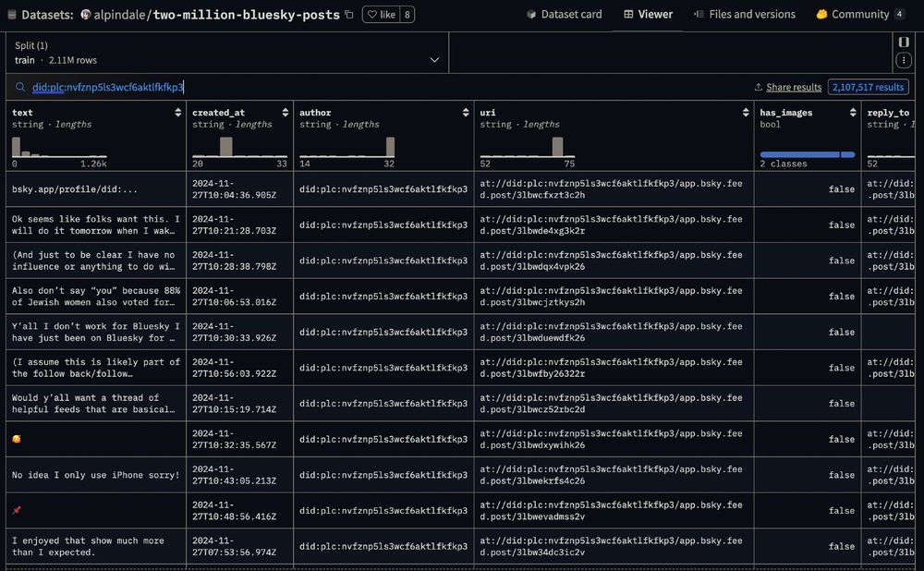Click the uri column length histogram
The width and height of the screenshot is (924, 571).
pos(527,147)
